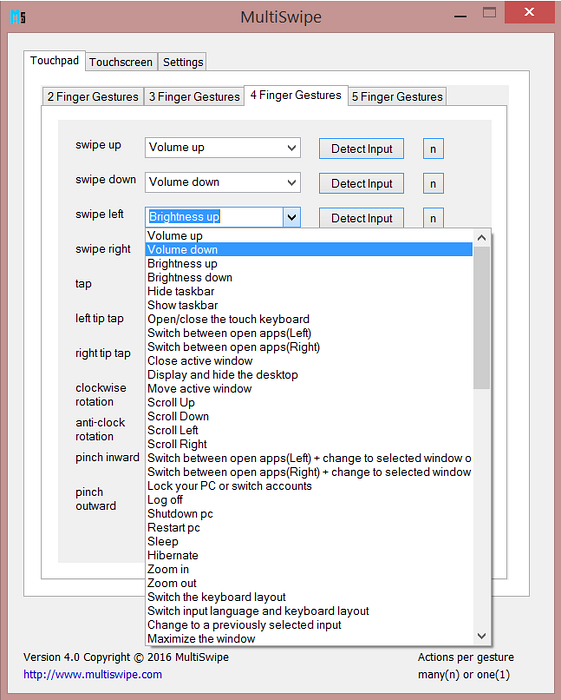Pick Scroll Down from the list
The width and height of the screenshot is (561, 700).
pyautogui.click(x=309, y=416)
